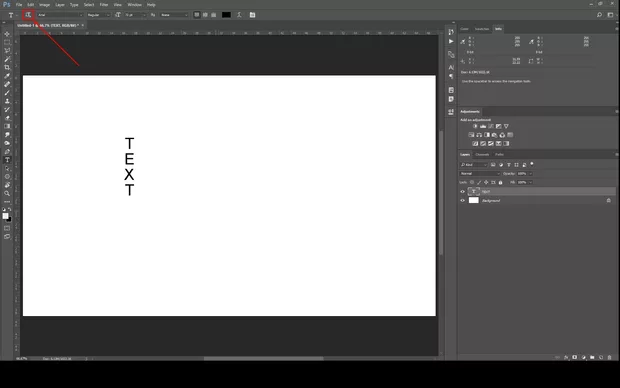Select the Background layer thumbnail

click(x=474, y=201)
